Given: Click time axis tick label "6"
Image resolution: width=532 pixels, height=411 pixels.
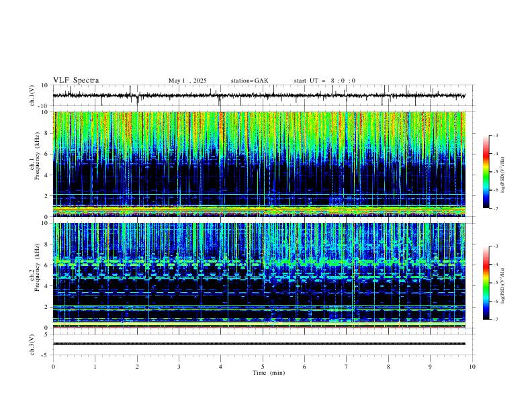Looking at the screenshot, I should (305, 367).
